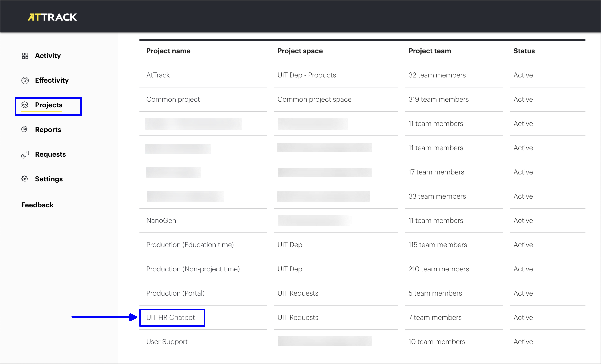Click Active status in Production (Portal) row
601x364 pixels.
523,293
